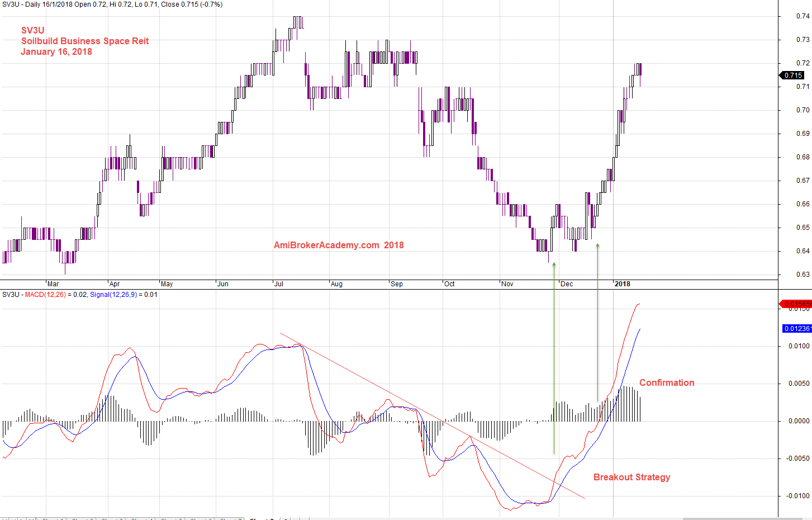812x520 pixels.
Task: Click the 0.65 price axis label
Action: coord(802,228)
